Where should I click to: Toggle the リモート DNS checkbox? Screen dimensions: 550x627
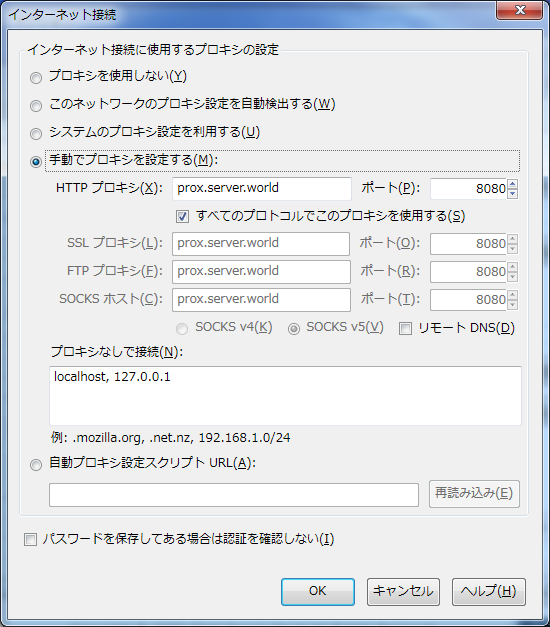405,329
